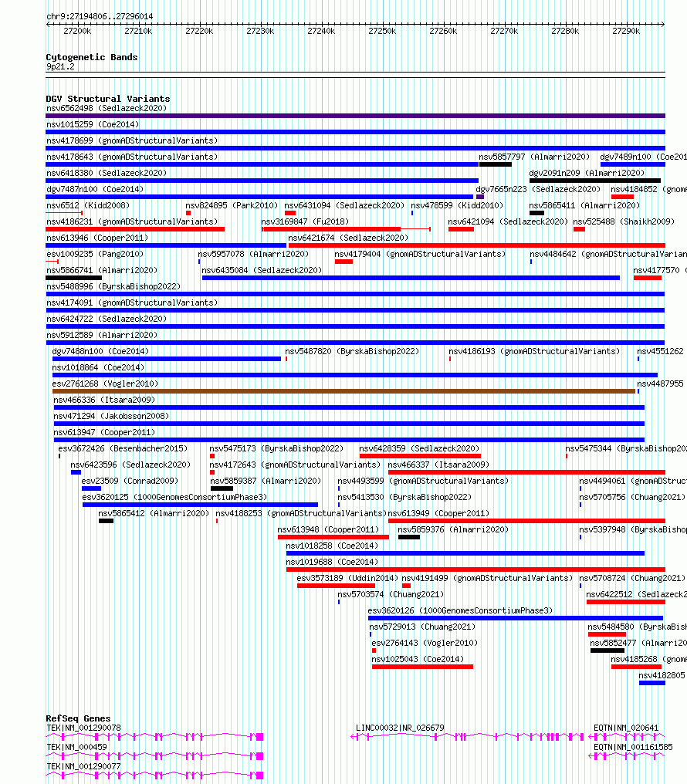Image resolution: width=687 pixels, height=784 pixels.
Task: Select nsv1018864 (Coe2014) label
Action: [x=98, y=367]
